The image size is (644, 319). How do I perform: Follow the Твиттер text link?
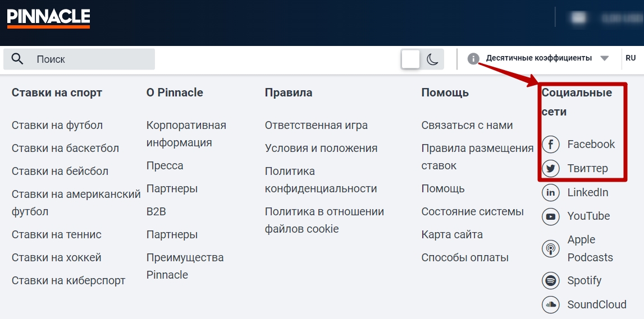coord(588,169)
